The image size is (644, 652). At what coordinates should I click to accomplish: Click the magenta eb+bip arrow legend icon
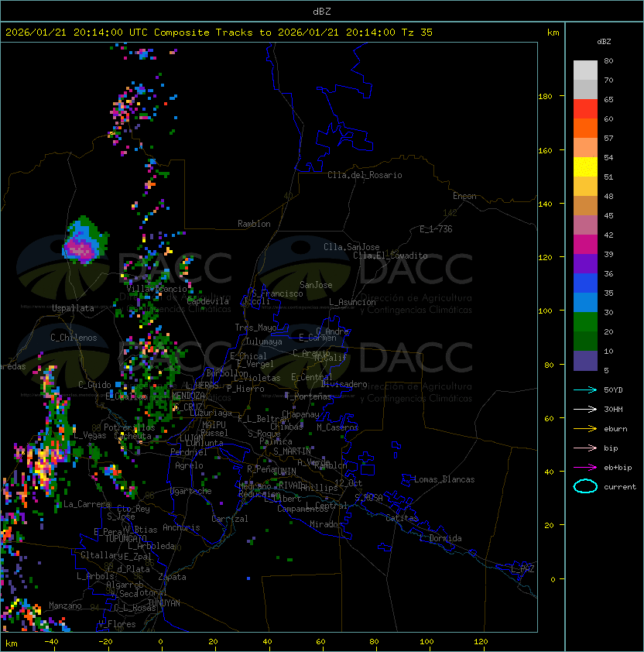(x=585, y=468)
